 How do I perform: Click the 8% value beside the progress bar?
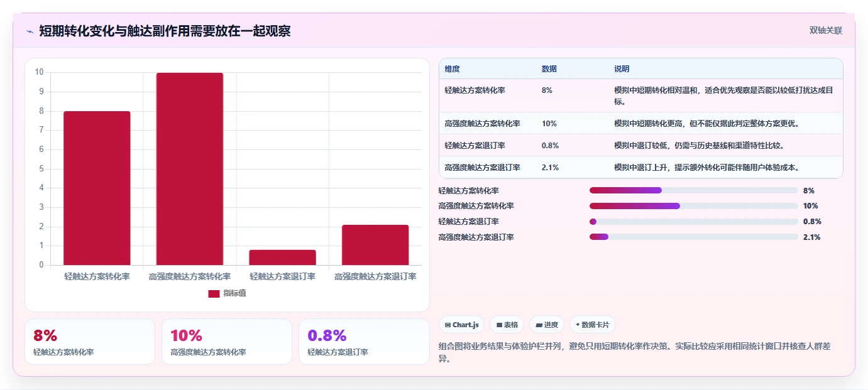point(809,190)
